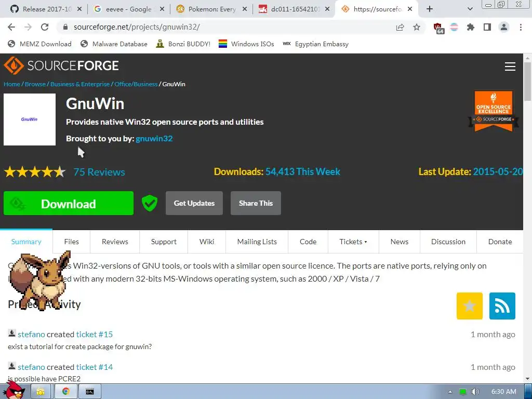Open a new browser tab
Viewport: 532px width, 399px height.
[430, 9]
